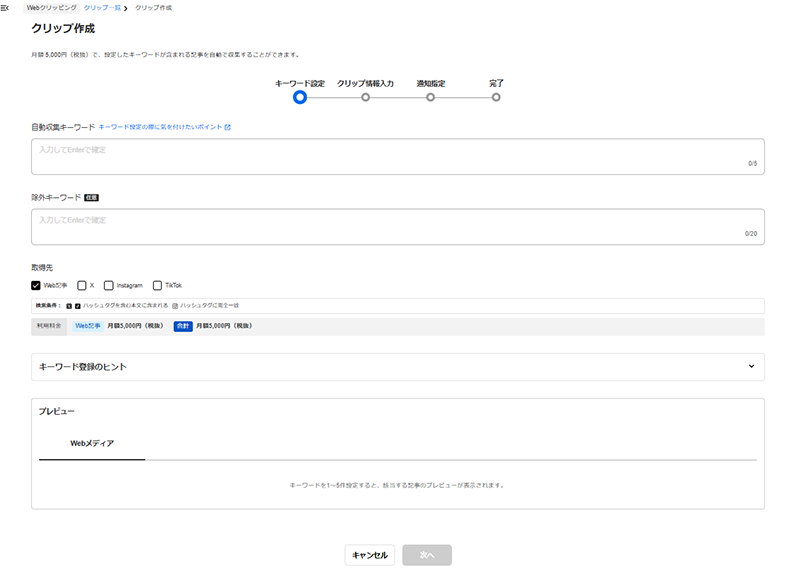Click the 利用料金 label

49,326
